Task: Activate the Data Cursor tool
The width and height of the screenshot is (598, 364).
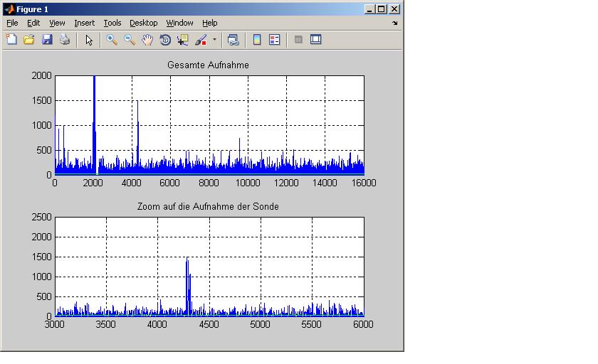Action: pyautogui.click(x=183, y=40)
